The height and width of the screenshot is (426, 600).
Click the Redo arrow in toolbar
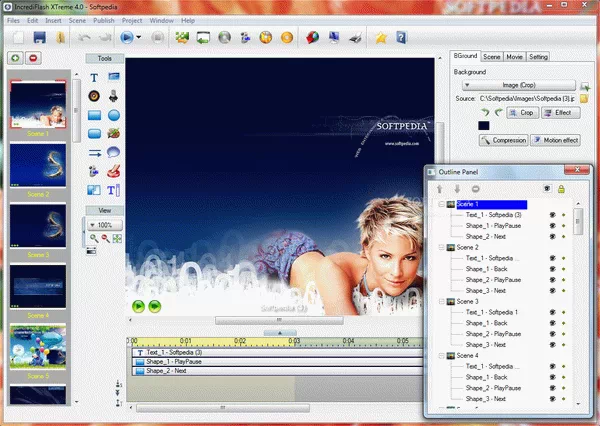pyautogui.click(x=105, y=38)
